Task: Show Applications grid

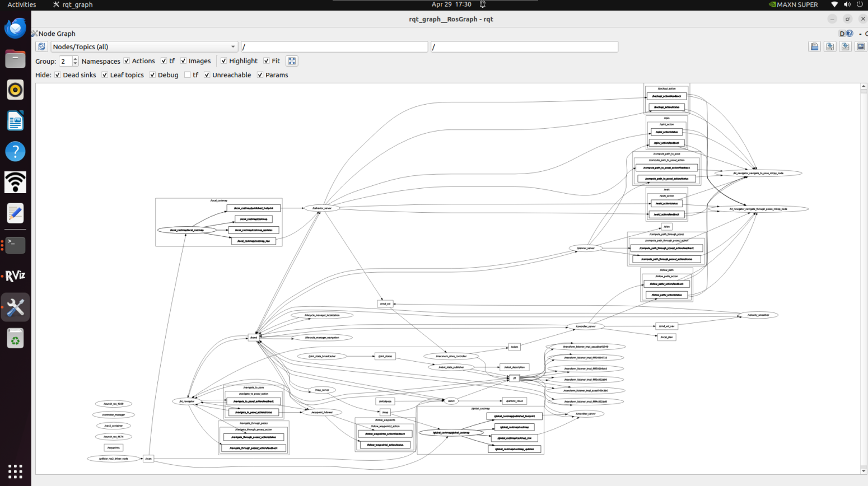Action: coord(15,471)
